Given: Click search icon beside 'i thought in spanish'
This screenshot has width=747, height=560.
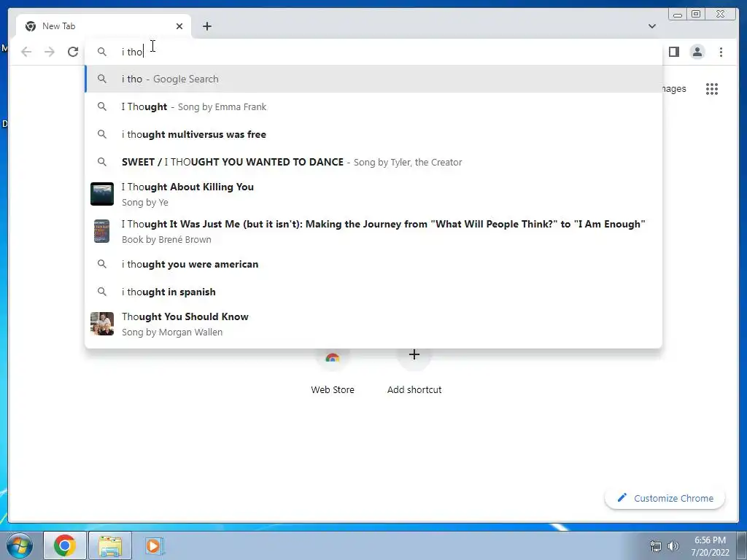Looking at the screenshot, I should (x=102, y=292).
